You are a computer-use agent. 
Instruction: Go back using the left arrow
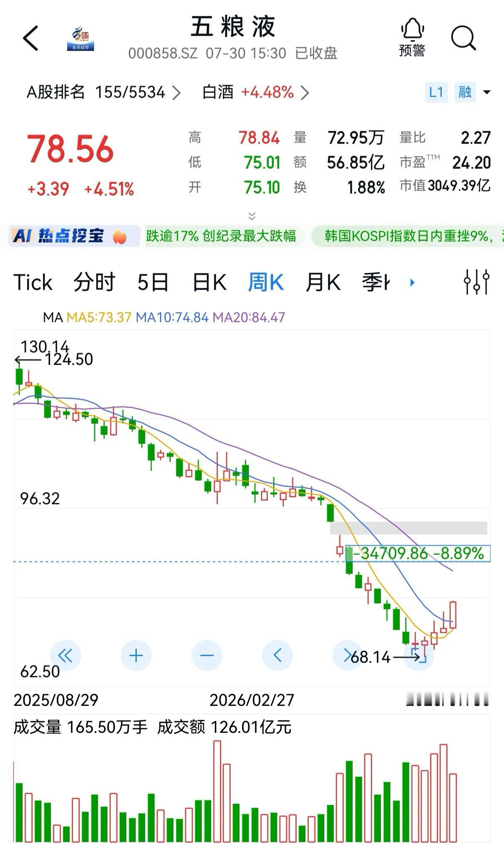pyautogui.click(x=30, y=38)
